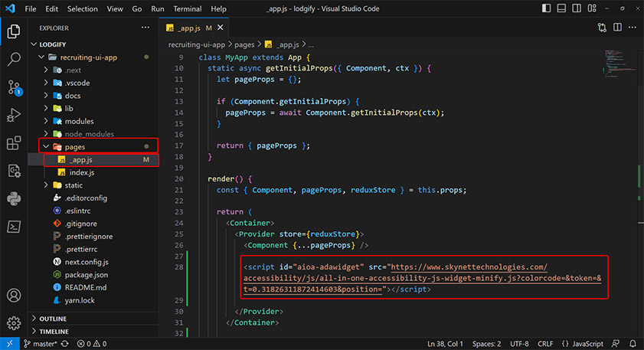Image resolution: width=644 pixels, height=350 pixels.
Task: Open next.config.js file
Action: pyautogui.click(x=93, y=262)
